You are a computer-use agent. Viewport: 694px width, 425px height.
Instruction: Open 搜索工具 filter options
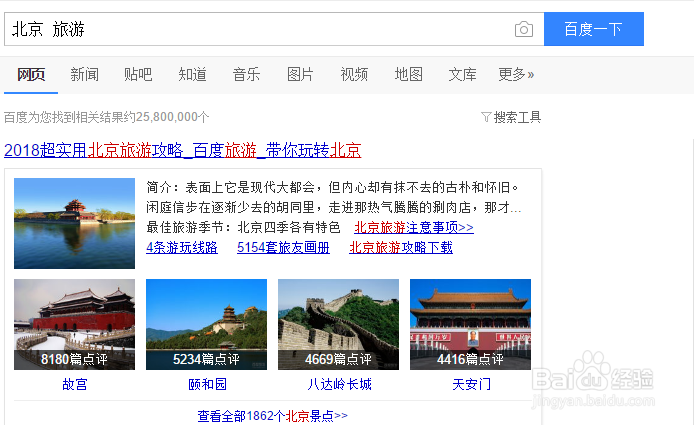pyautogui.click(x=511, y=117)
